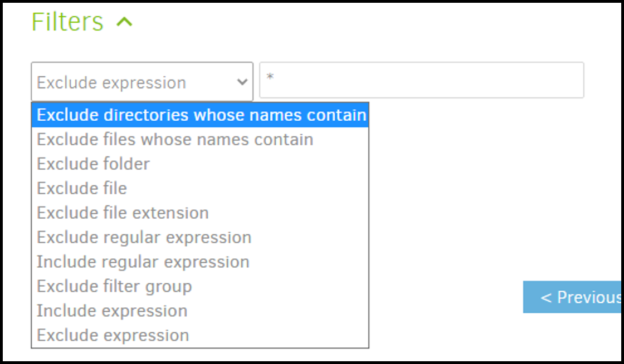624x364 pixels.
Task: Click the Exclude expression combo box
Action: (x=134, y=82)
